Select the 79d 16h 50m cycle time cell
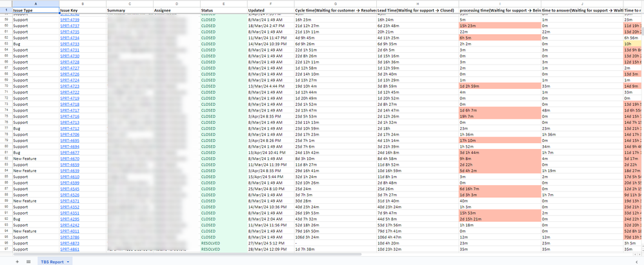The width and height of the screenshot is (644, 265). (335, 231)
